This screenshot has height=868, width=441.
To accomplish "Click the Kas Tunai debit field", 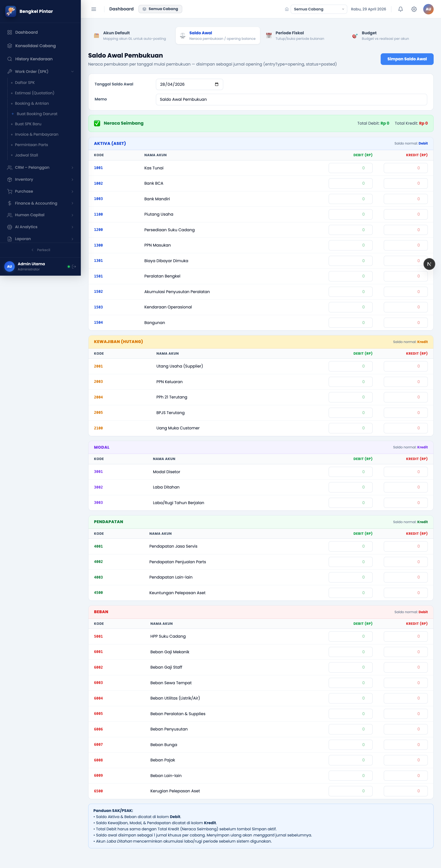I will click(x=350, y=168).
